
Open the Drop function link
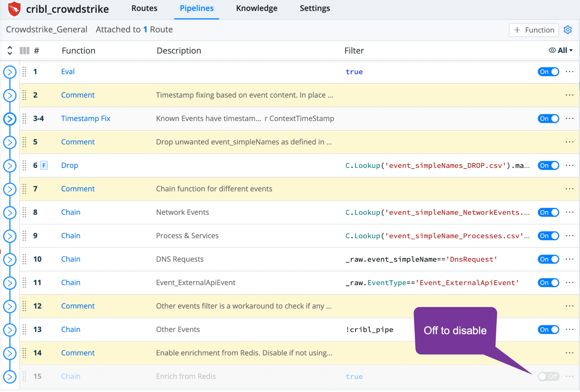70,165
